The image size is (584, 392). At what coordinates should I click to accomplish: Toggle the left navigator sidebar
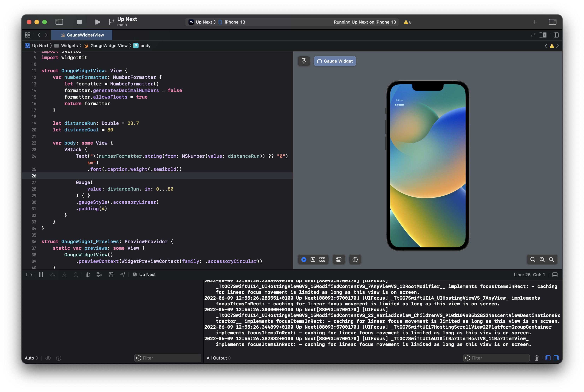click(59, 22)
